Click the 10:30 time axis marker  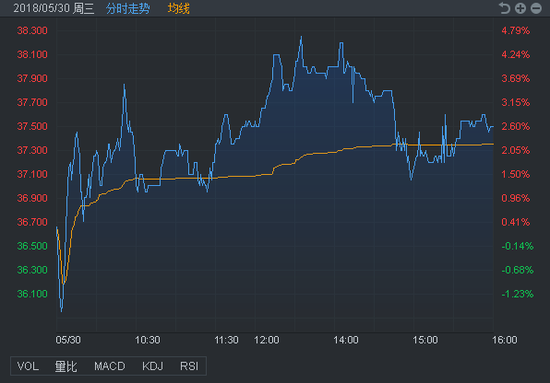point(148,340)
